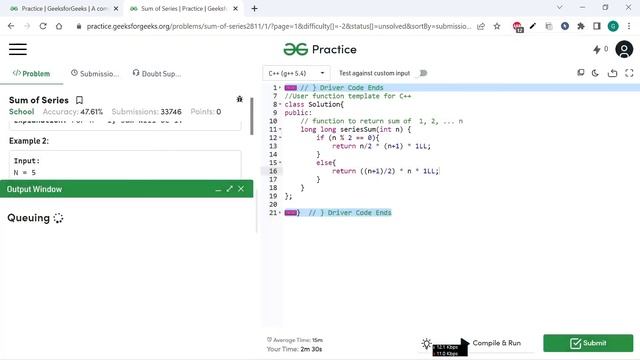Image resolution: width=640 pixels, height=360 pixels.
Task: Fold the seriesSum function at line 11
Action: point(280,129)
